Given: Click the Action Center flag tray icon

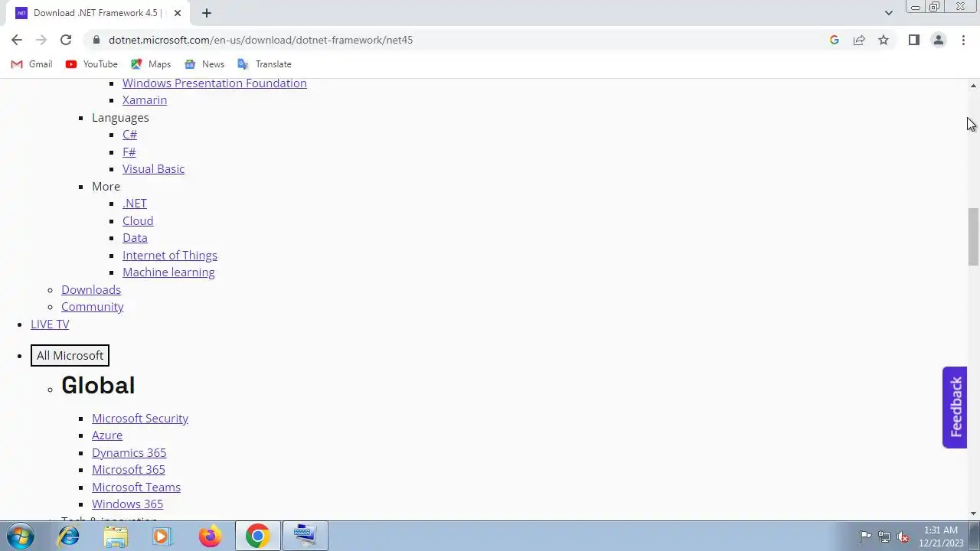Looking at the screenshot, I should 865,536.
